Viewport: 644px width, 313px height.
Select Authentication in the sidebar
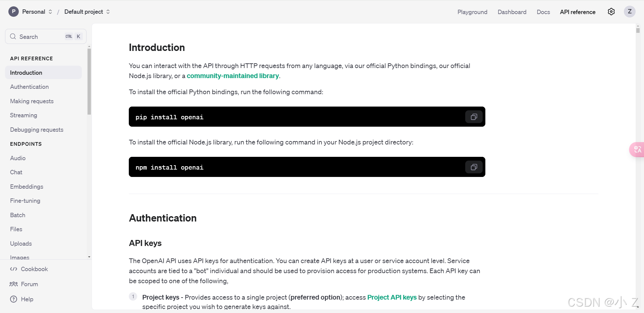[30, 87]
